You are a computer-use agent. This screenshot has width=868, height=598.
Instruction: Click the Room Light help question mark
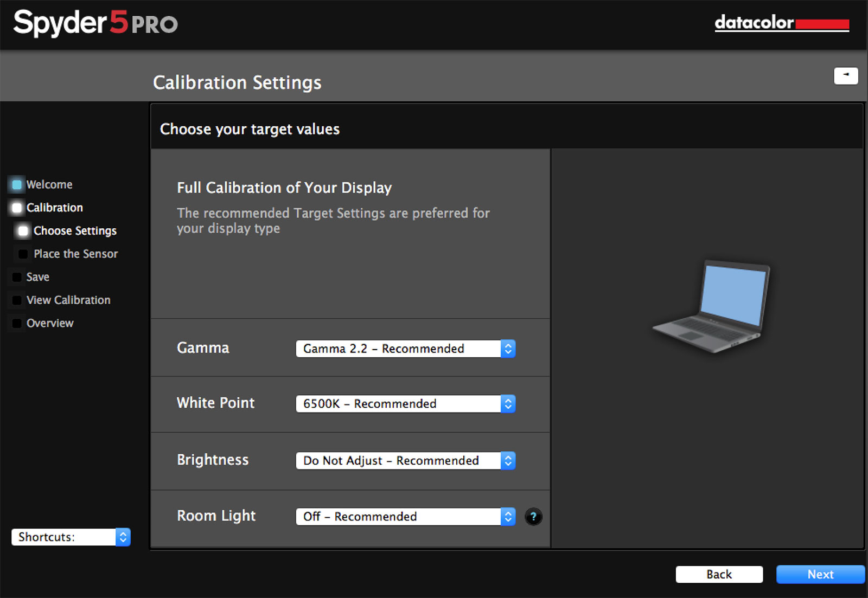pyautogui.click(x=534, y=517)
